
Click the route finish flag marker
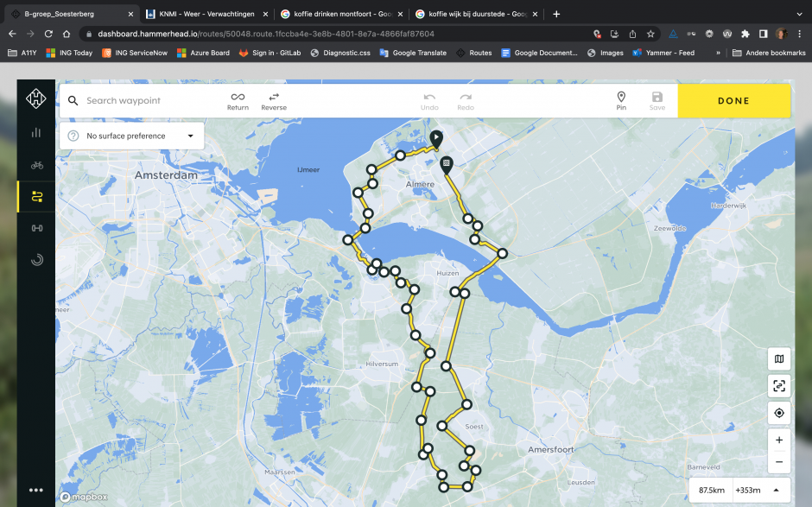[x=446, y=165]
